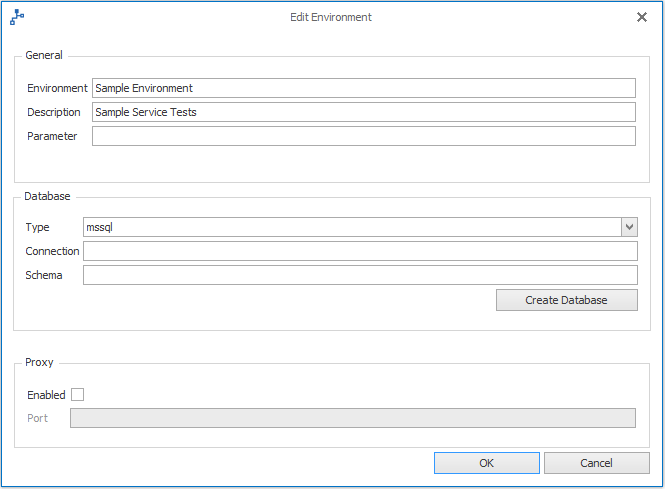Image resolution: width=665 pixels, height=489 pixels.
Task: Click the Edit Environment title bar text
Action: [x=331, y=17]
